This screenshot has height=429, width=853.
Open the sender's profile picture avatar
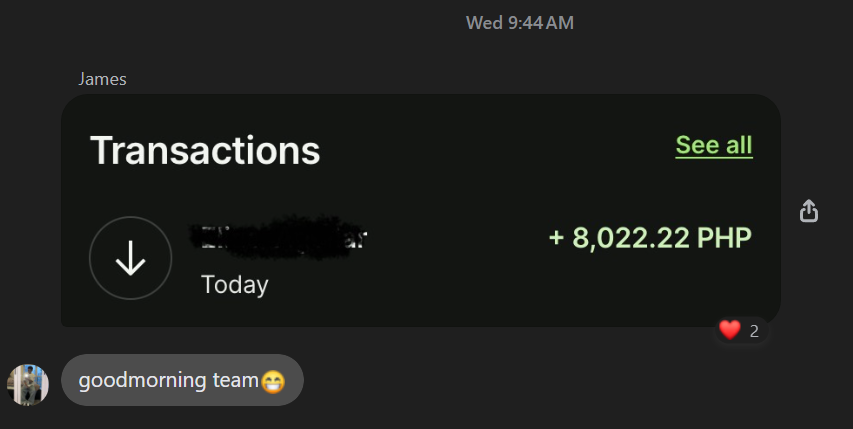28,384
